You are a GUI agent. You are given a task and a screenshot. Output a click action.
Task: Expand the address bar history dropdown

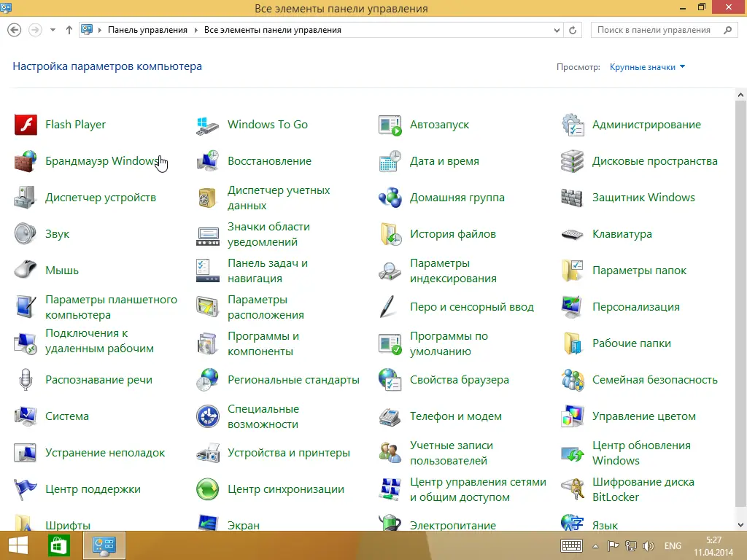click(x=557, y=30)
